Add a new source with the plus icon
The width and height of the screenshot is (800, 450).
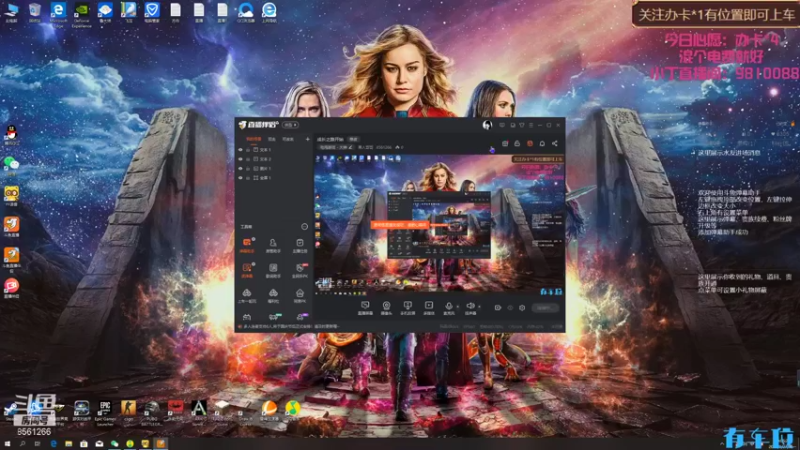pos(307,139)
